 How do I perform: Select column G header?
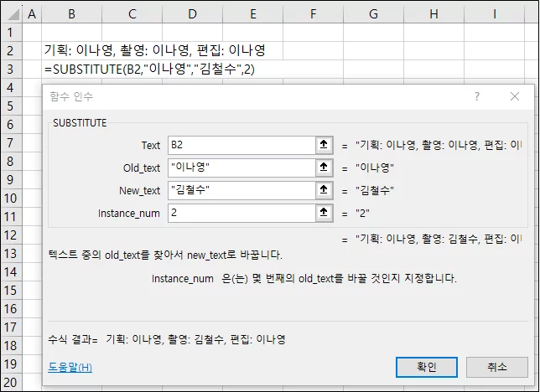coord(373,14)
